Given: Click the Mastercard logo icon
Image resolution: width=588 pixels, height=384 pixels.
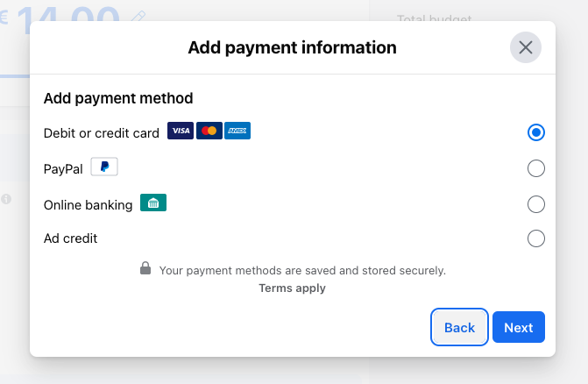Looking at the screenshot, I should [209, 131].
